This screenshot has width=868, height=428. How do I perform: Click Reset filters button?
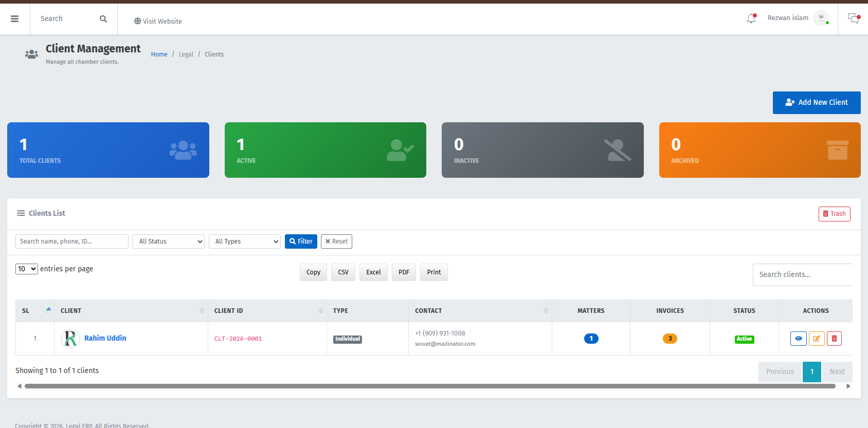tap(336, 241)
